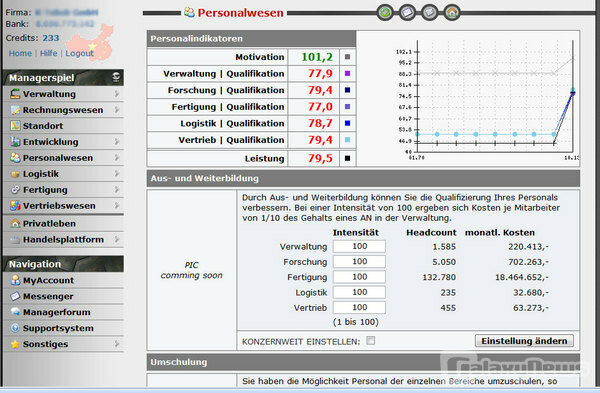Click the Supportsystem info icon
This screenshot has width=600, height=393.
point(15,328)
